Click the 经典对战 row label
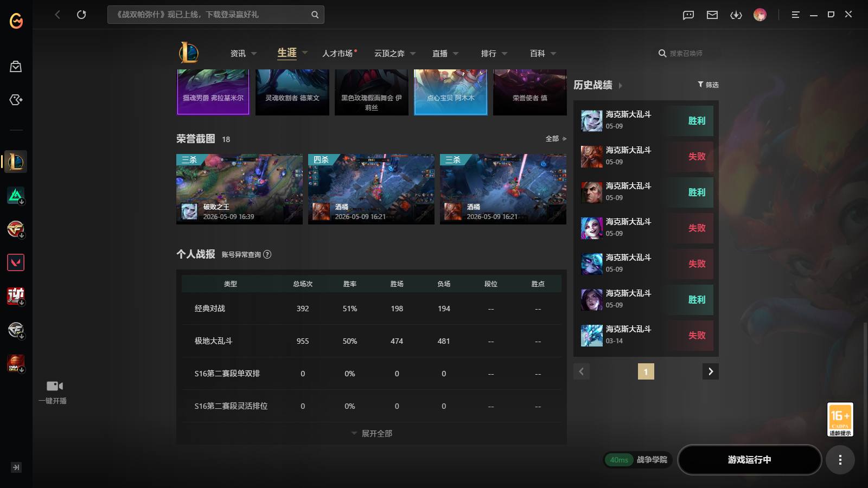Viewport: 868px width, 488px height. (210, 309)
